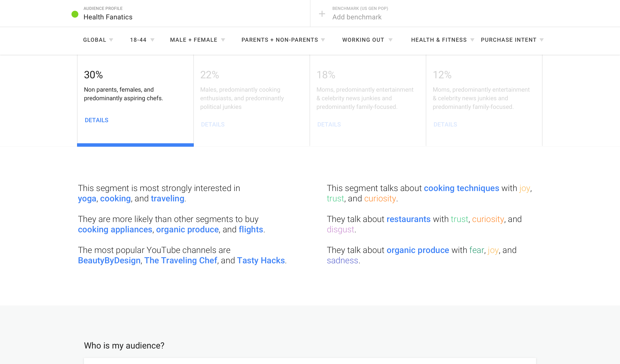The image size is (620, 364).
Task: Click the yoga interest link
Action: [87, 199]
